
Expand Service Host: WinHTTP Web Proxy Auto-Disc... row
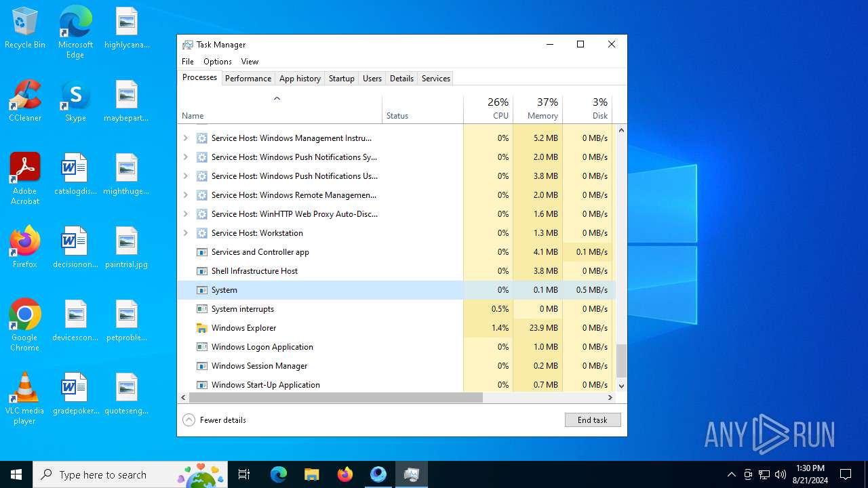pos(185,213)
